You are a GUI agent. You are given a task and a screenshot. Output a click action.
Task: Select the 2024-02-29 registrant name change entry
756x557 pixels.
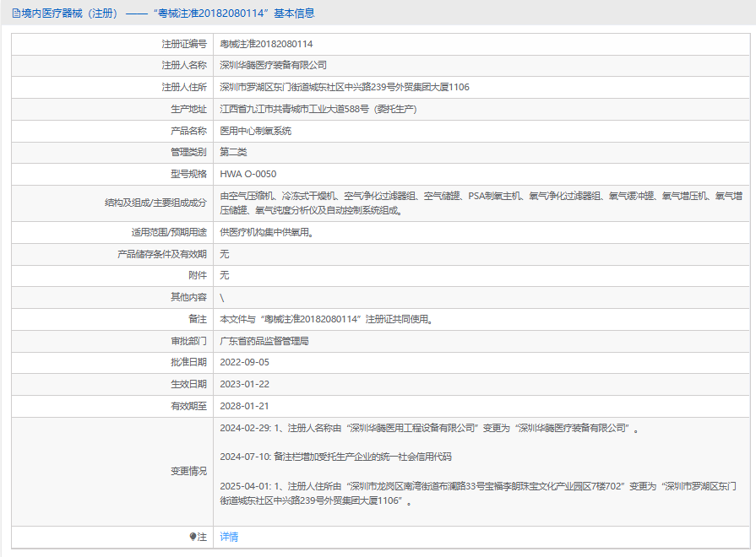(x=430, y=428)
